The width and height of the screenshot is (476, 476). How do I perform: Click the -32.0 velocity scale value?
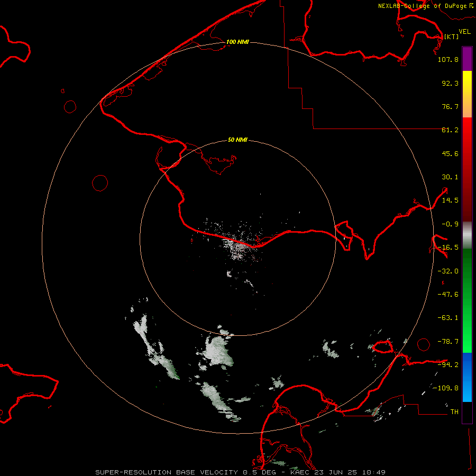coord(448,271)
